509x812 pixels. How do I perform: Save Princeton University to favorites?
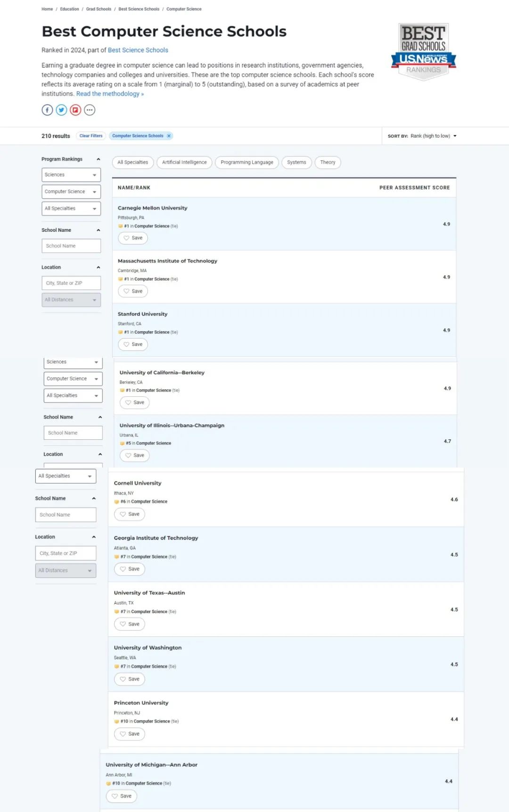tap(130, 734)
